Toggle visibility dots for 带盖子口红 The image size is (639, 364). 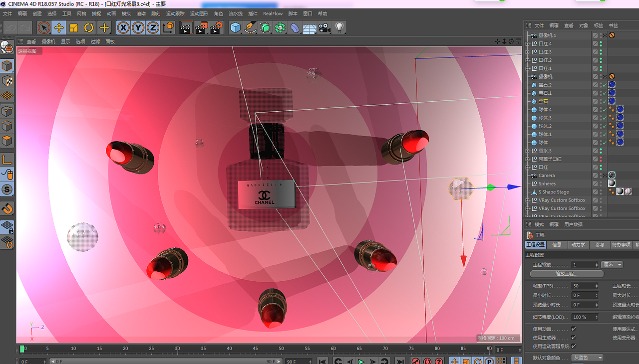(x=601, y=159)
